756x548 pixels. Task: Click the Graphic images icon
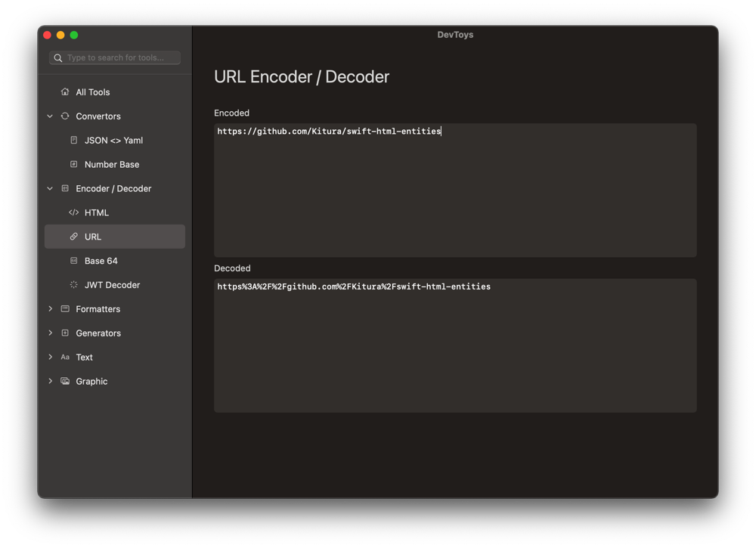coord(65,381)
